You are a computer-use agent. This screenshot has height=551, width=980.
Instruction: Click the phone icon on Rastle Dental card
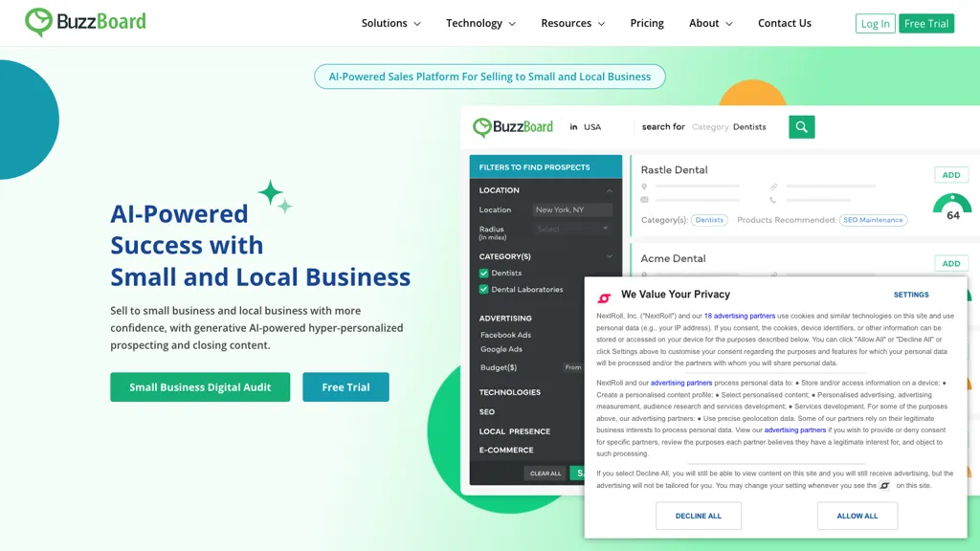click(772, 199)
